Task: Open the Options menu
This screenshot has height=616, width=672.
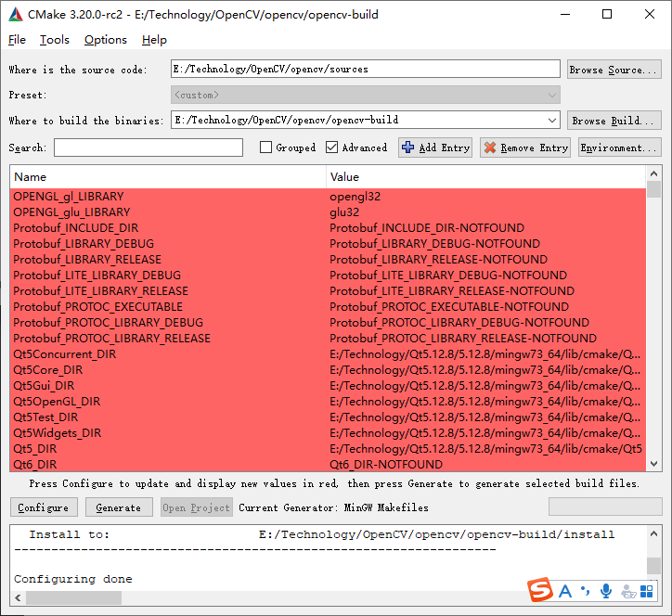Action: (106, 40)
